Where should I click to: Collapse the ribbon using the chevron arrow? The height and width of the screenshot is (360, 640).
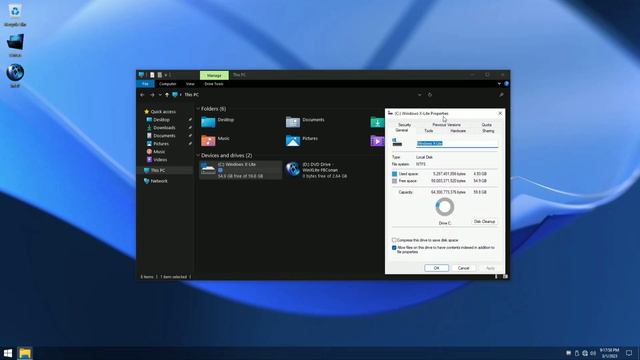[x=499, y=84]
